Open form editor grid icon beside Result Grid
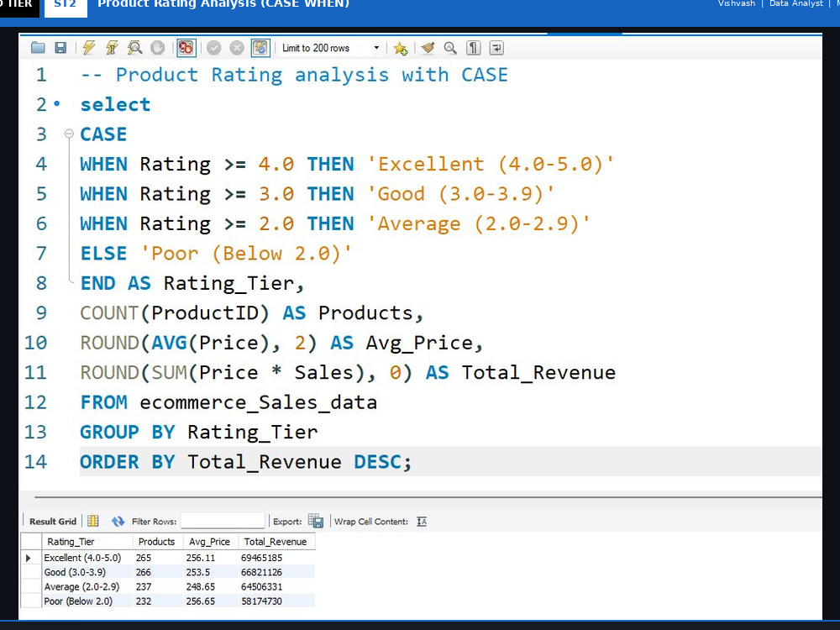This screenshot has height=630, width=840. [x=93, y=521]
